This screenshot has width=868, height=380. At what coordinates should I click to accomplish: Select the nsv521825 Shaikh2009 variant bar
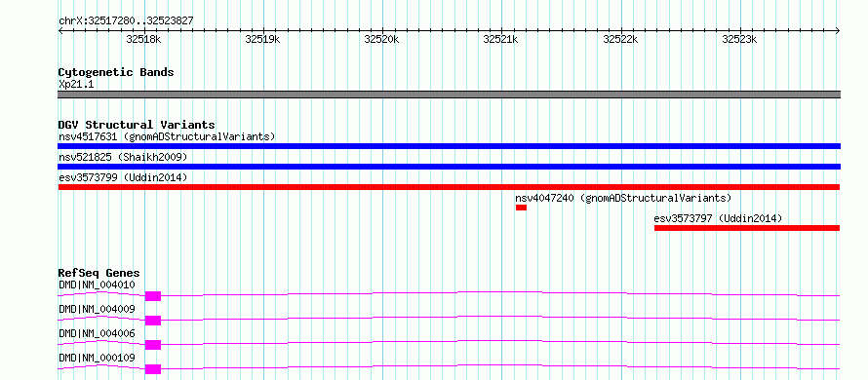coord(449,167)
